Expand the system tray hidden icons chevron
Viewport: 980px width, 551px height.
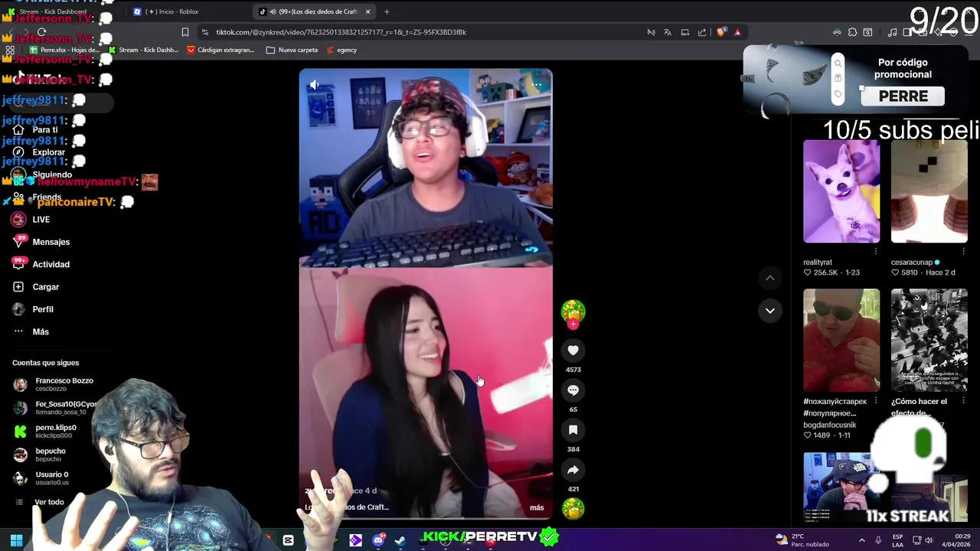pos(861,540)
